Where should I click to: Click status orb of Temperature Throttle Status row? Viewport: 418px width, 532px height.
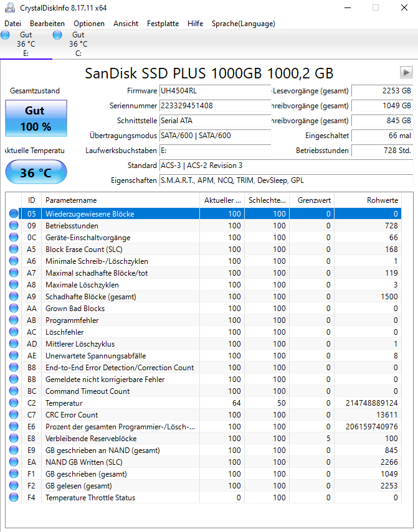[x=14, y=497]
